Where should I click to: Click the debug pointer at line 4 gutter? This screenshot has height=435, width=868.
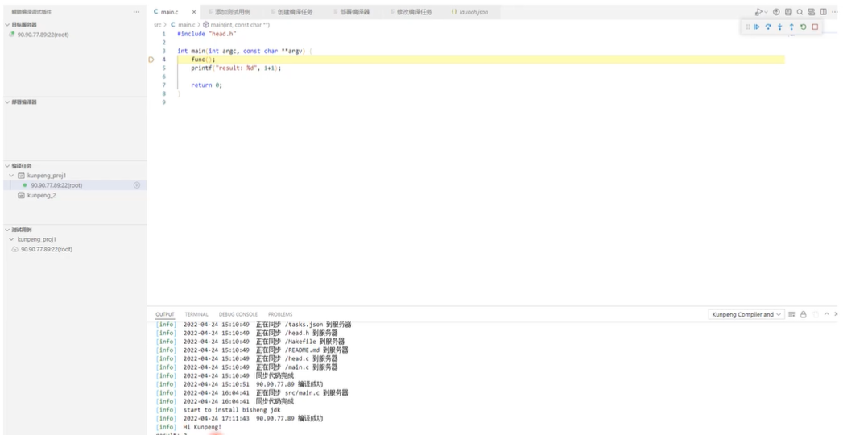(151, 60)
